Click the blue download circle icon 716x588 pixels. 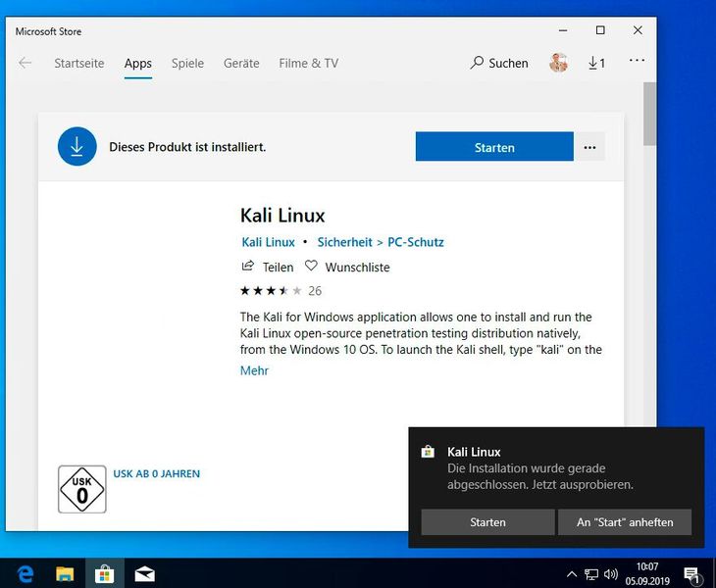[x=77, y=146]
